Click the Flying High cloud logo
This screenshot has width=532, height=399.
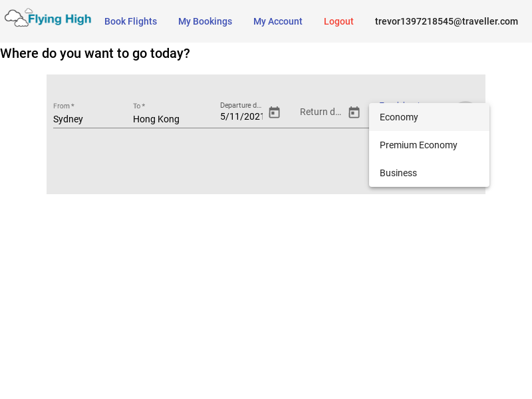pyautogui.click(x=48, y=19)
